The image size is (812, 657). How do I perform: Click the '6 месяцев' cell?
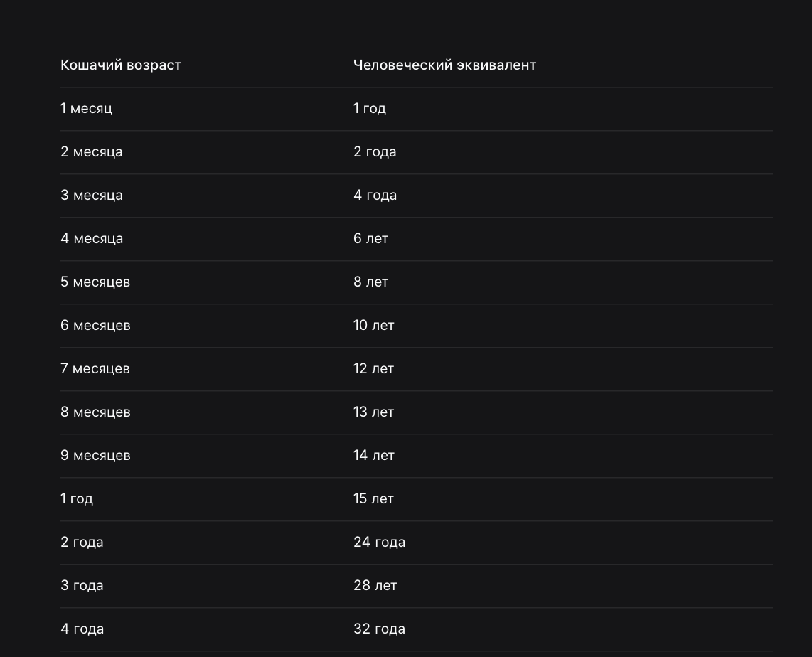95,326
